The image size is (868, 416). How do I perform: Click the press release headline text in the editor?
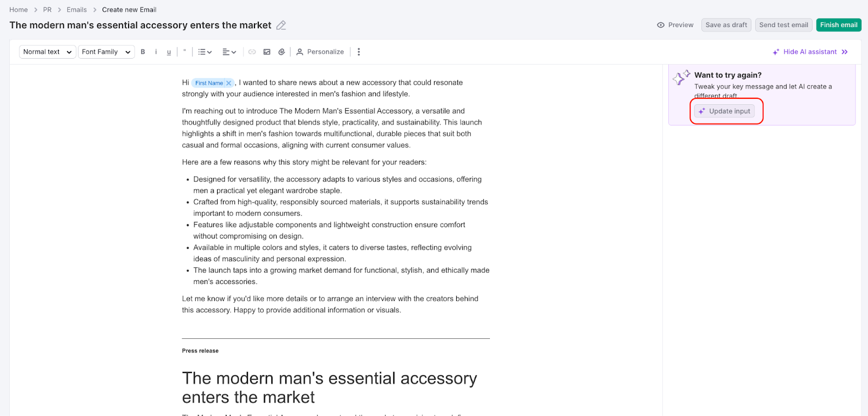329,387
